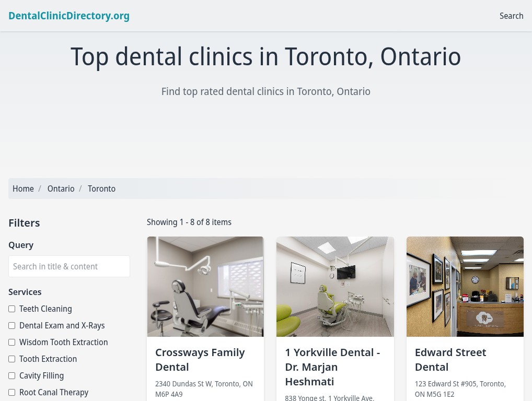Click the address '2340 Dundas St W, Toronto, ON M6P 4A9'
The image size is (532, 401).
click(x=204, y=389)
